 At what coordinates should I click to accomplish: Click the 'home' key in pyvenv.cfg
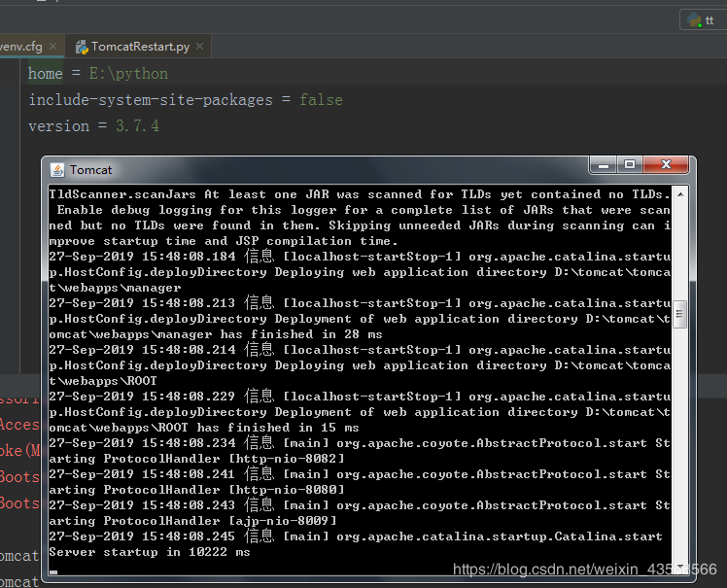pos(46,73)
